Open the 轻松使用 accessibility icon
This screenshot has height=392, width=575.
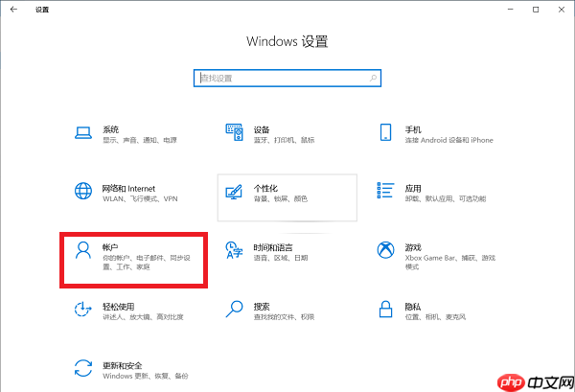82,310
